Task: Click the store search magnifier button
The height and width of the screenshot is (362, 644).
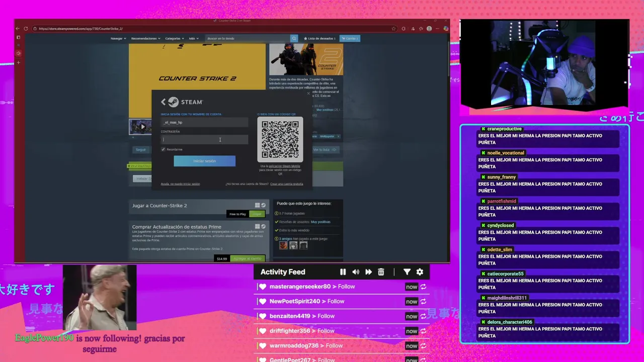Action: pos(294,38)
